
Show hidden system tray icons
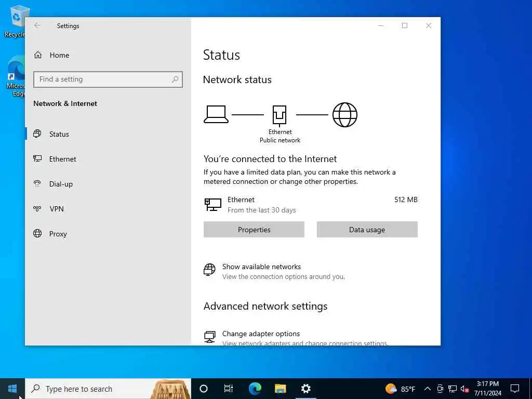(428, 389)
